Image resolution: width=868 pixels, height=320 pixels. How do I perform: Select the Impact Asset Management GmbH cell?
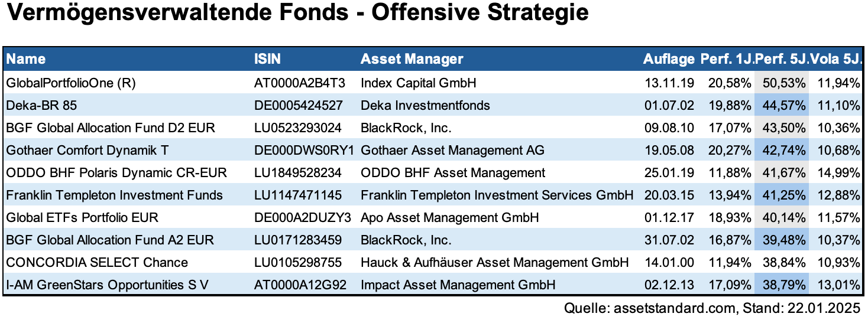click(458, 285)
